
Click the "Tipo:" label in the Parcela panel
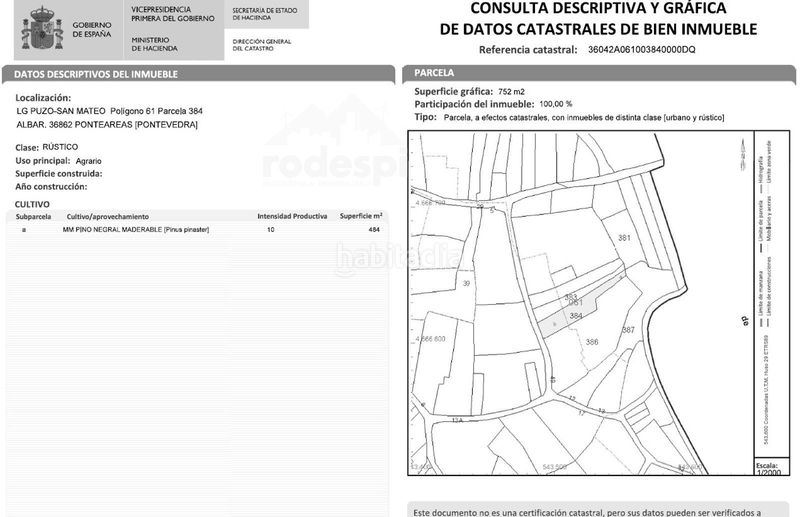tap(426, 117)
